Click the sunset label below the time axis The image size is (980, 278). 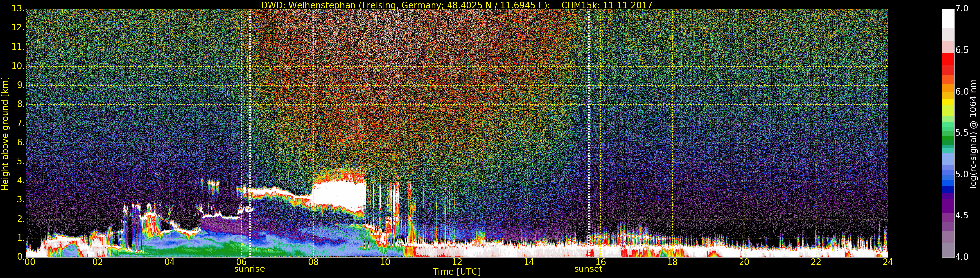pyautogui.click(x=588, y=269)
